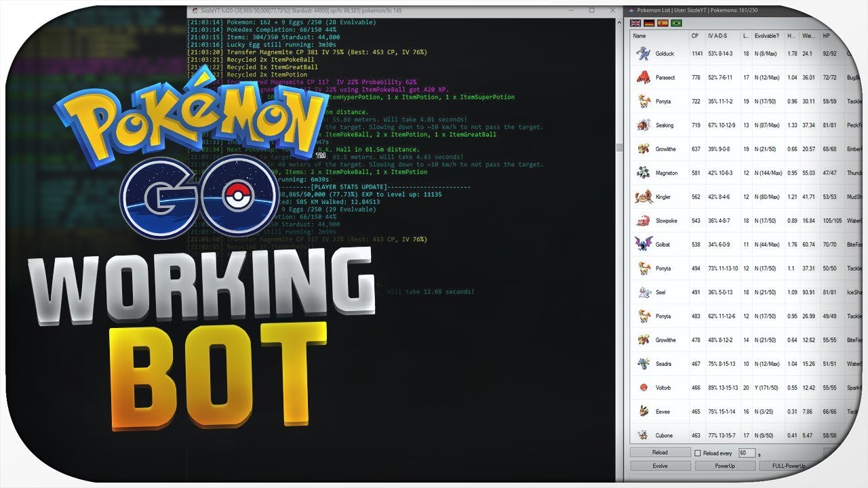Click the Cubone '77% 13-15-7' IV cell
Screen dimensions: 868x488
(722, 435)
